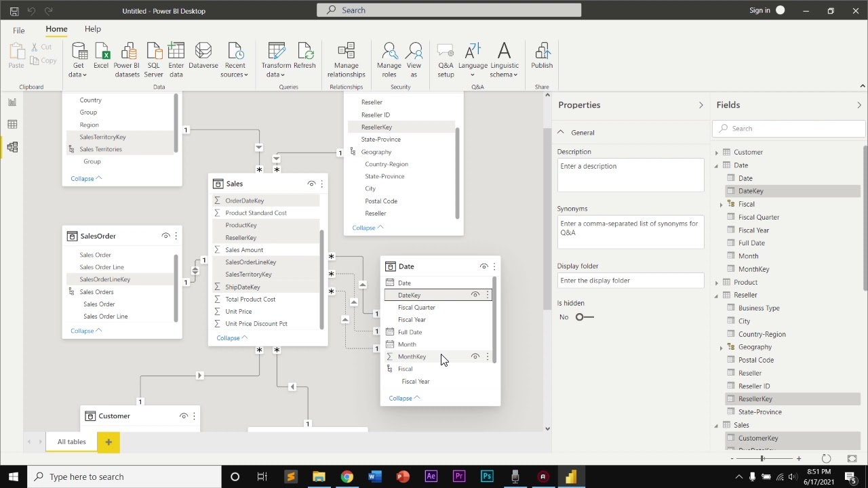The height and width of the screenshot is (488, 868).
Task: Collapse the General properties section
Action: [x=561, y=132]
